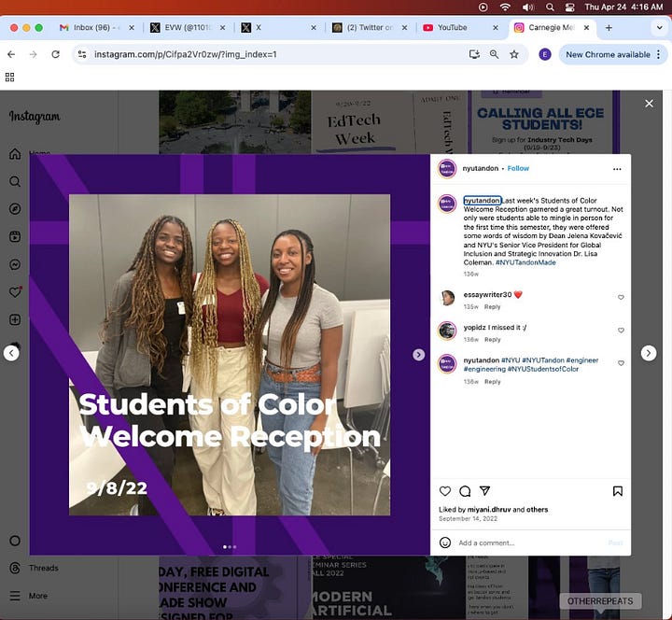Screen dimensions: 672x620
Task: Switch to the (2) Twitter tab
Action: click(370, 27)
